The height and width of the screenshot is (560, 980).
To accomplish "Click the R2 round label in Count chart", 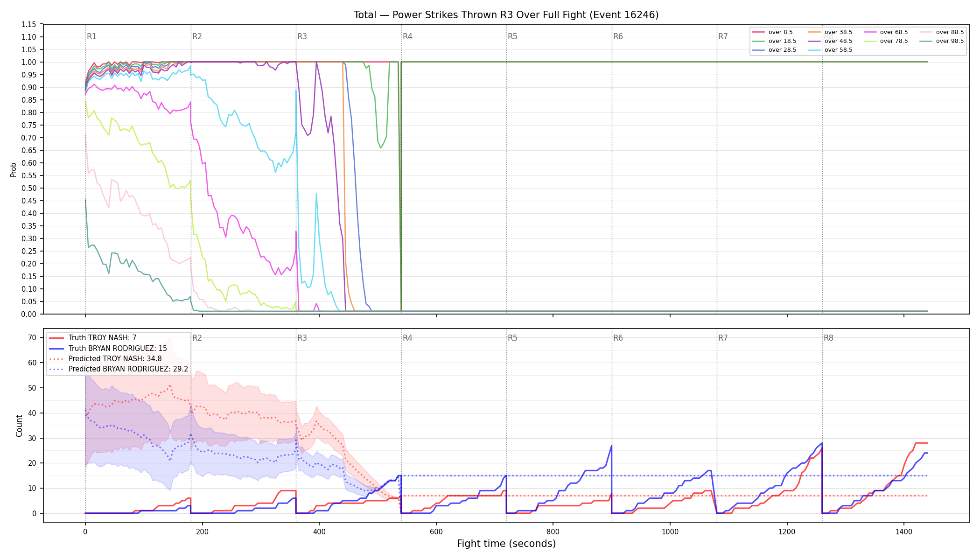I will tap(197, 338).
